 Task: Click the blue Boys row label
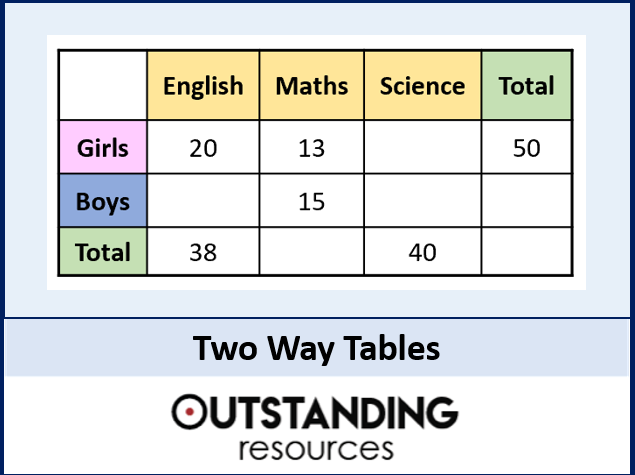(x=103, y=201)
